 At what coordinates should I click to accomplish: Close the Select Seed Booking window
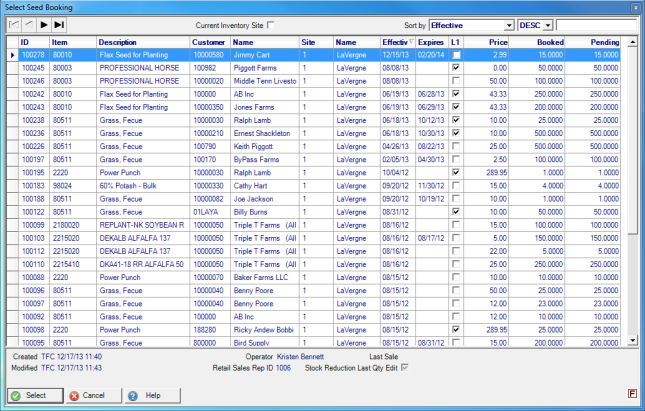(x=634, y=6)
